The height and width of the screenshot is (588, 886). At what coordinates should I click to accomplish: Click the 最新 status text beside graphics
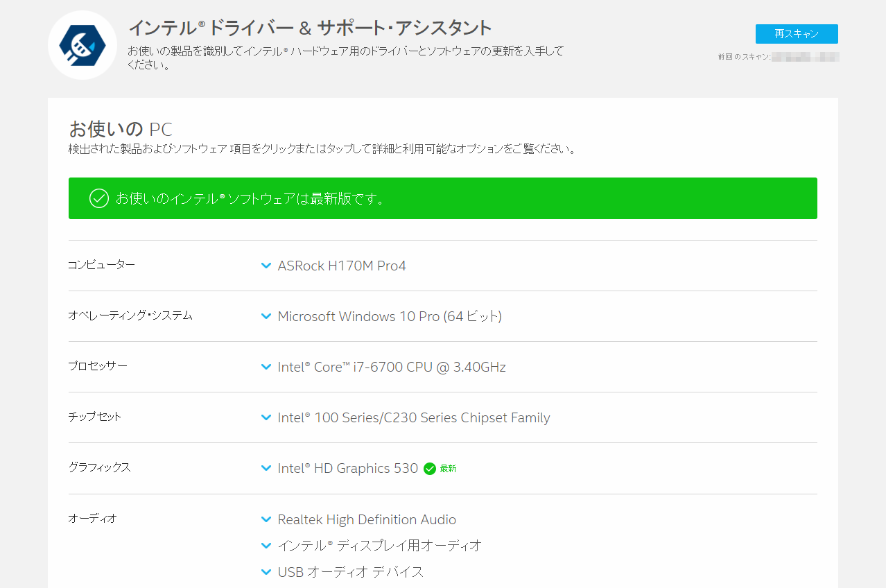448,469
